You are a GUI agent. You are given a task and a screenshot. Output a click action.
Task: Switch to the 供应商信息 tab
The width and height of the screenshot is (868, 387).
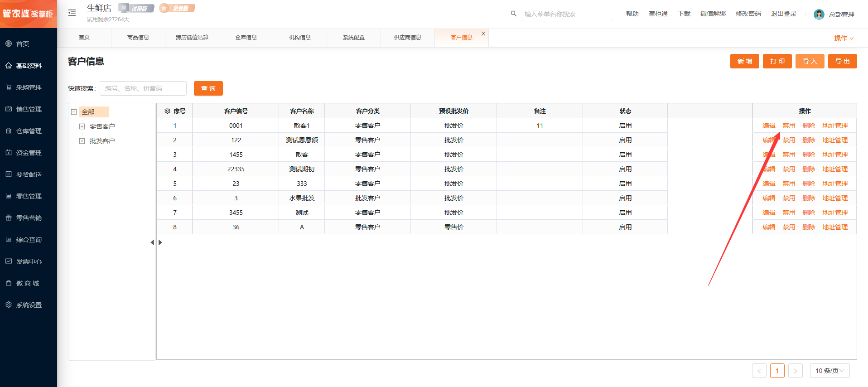(408, 38)
